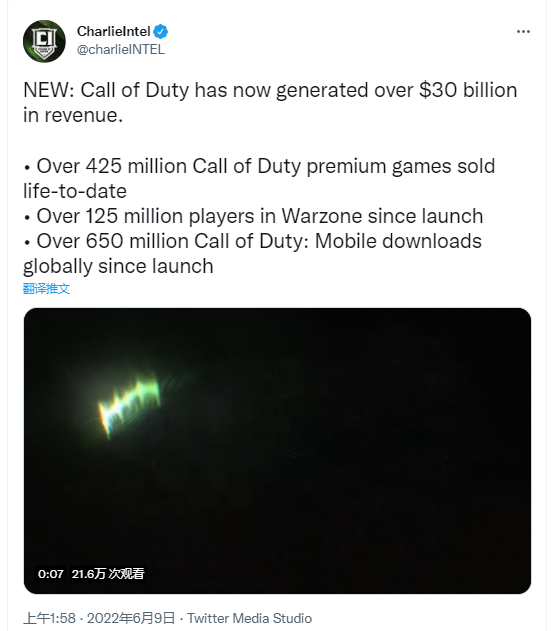Click the glowing green streak in the video
The image size is (551, 631).
(129, 406)
